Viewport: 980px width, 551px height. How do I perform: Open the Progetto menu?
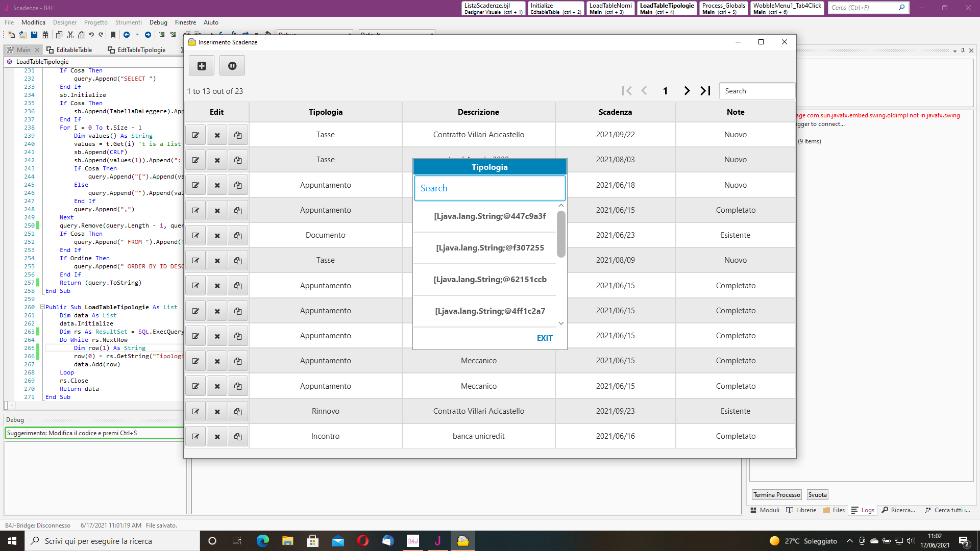coord(96,22)
